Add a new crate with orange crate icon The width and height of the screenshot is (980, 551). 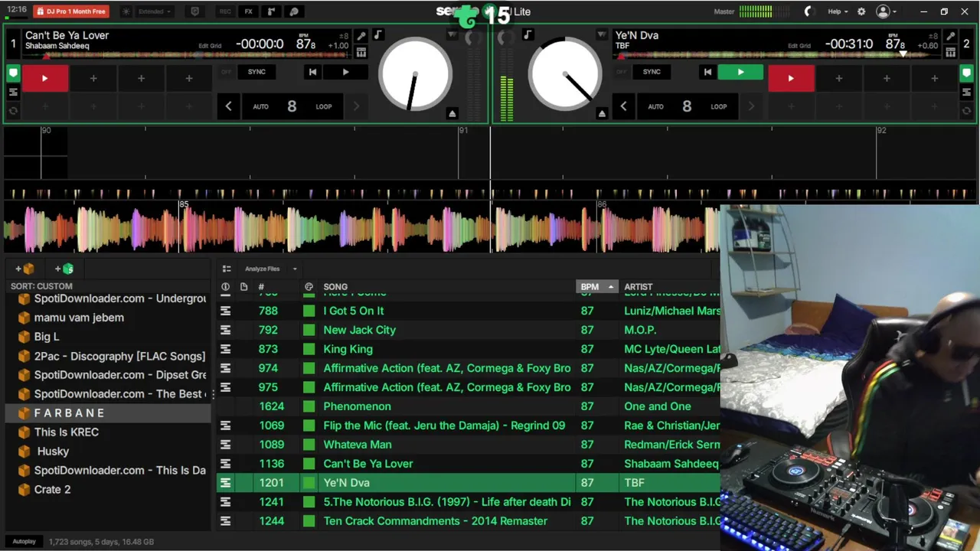[x=24, y=269]
